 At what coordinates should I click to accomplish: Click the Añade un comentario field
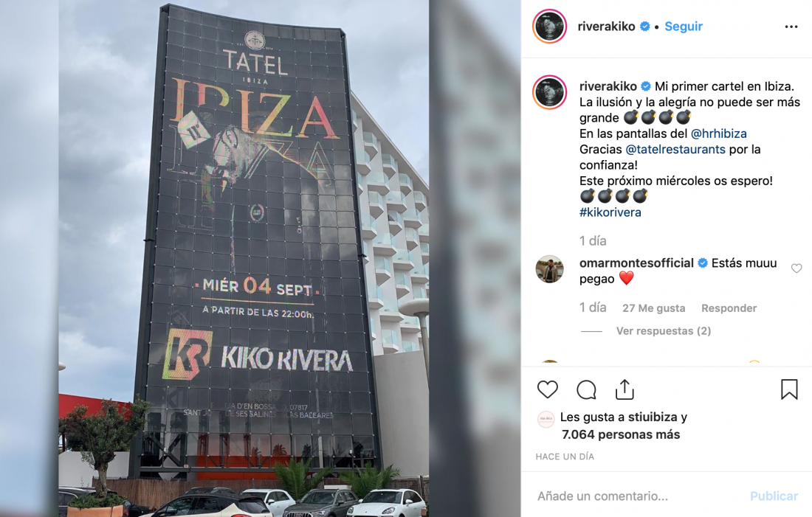pyautogui.click(x=636, y=496)
